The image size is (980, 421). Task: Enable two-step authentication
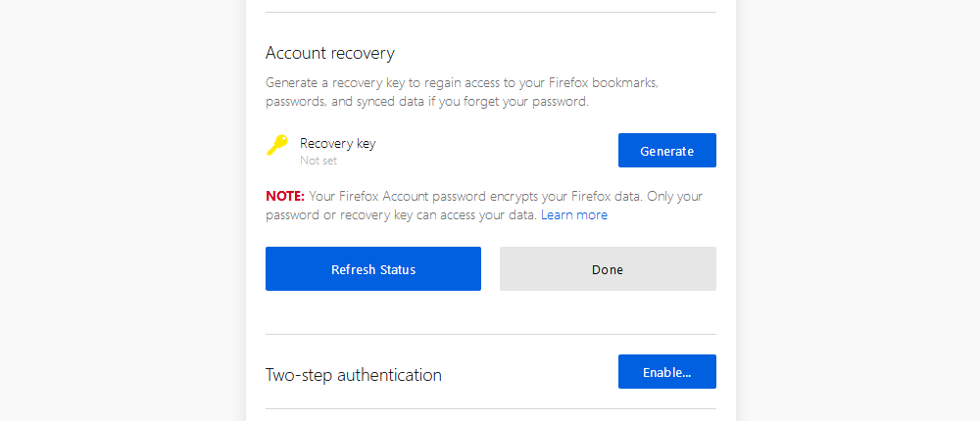[x=666, y=372]
